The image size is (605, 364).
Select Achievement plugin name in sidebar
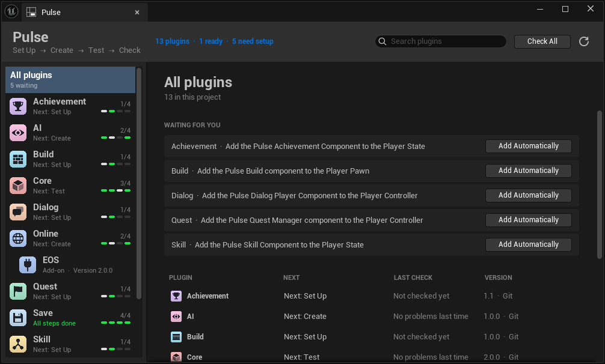pos(60,102)
